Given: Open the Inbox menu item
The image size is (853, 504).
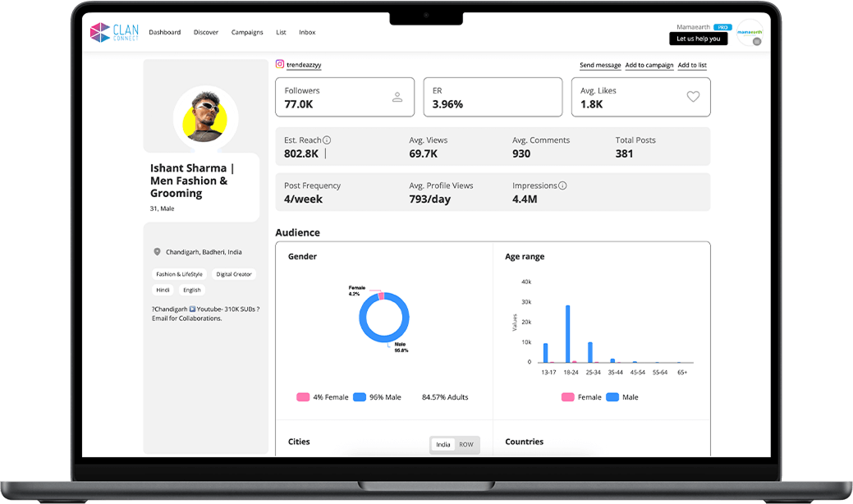Looking at the screenshot, I should 307,33.
